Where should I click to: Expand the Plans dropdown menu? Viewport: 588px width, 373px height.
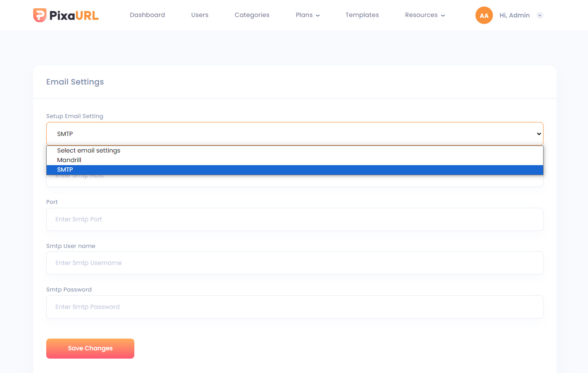coord(308,15)
